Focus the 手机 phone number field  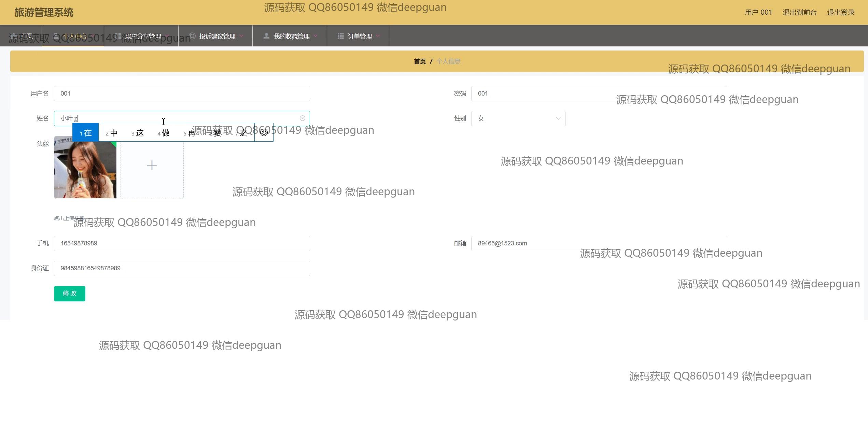182,243
